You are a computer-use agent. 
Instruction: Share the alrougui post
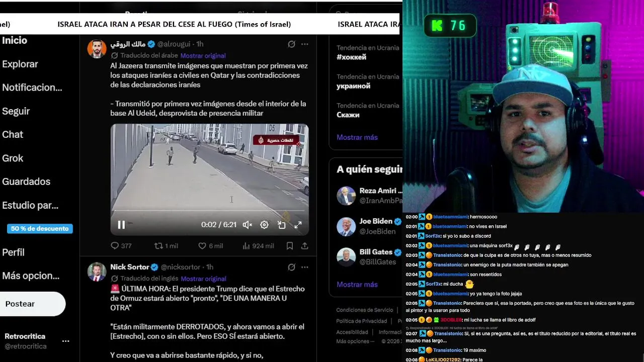point(304,246)
